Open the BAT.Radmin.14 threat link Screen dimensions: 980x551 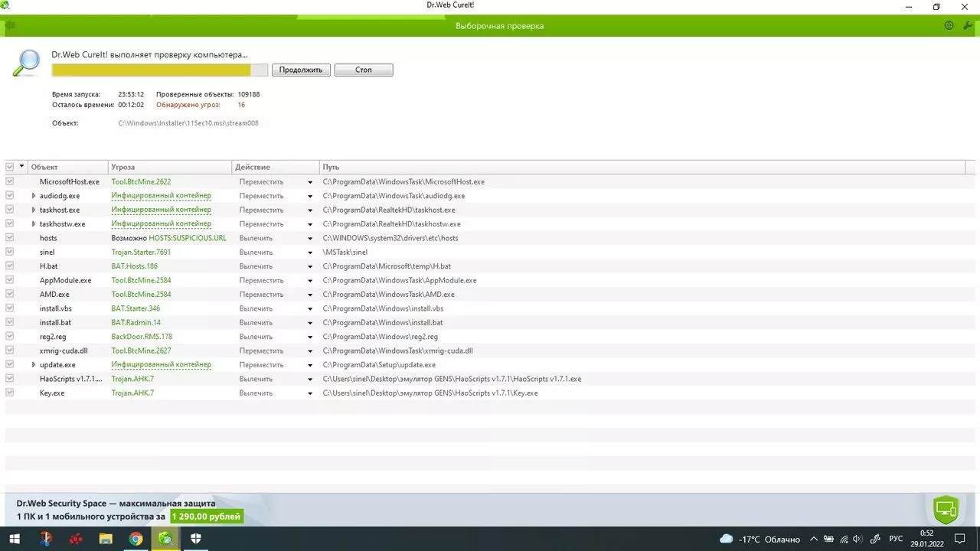tap(136, 323)
